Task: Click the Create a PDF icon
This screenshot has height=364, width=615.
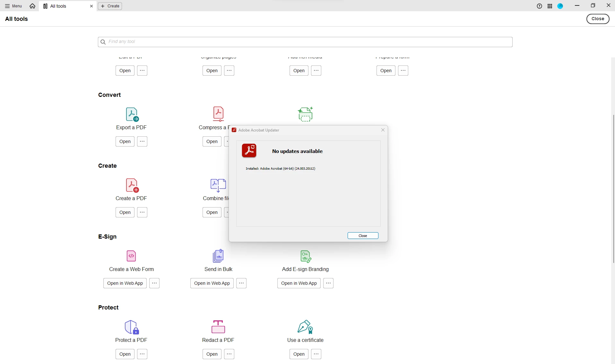Action: point(132,185)
